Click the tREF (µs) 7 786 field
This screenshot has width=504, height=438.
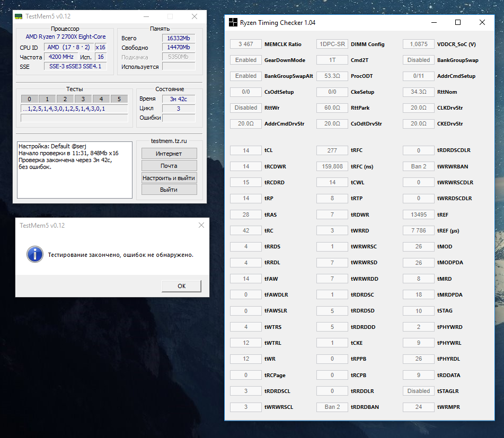tap(419, 230)
